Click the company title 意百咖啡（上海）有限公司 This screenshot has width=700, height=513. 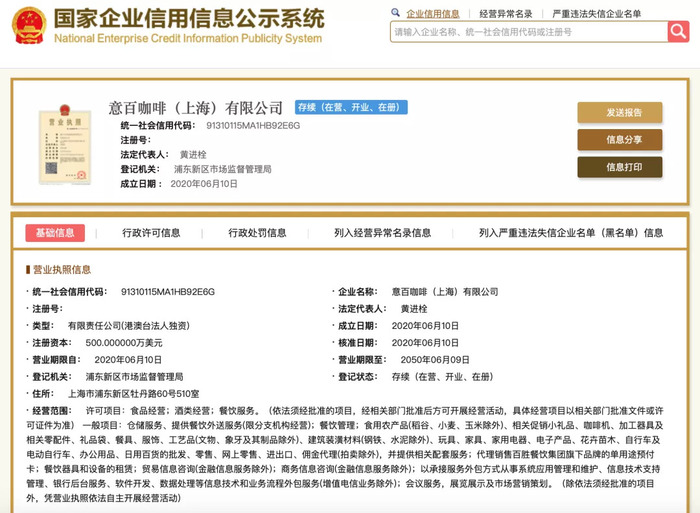pos(196,108)
